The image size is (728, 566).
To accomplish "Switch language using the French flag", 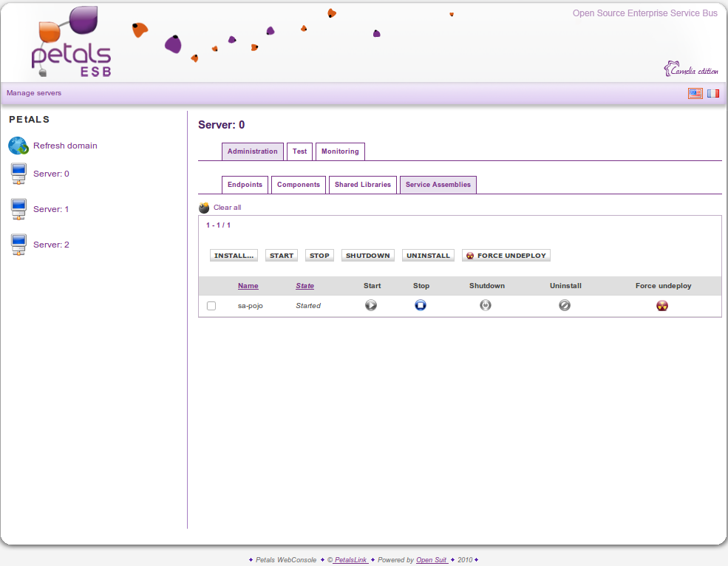I will (712, 93).
